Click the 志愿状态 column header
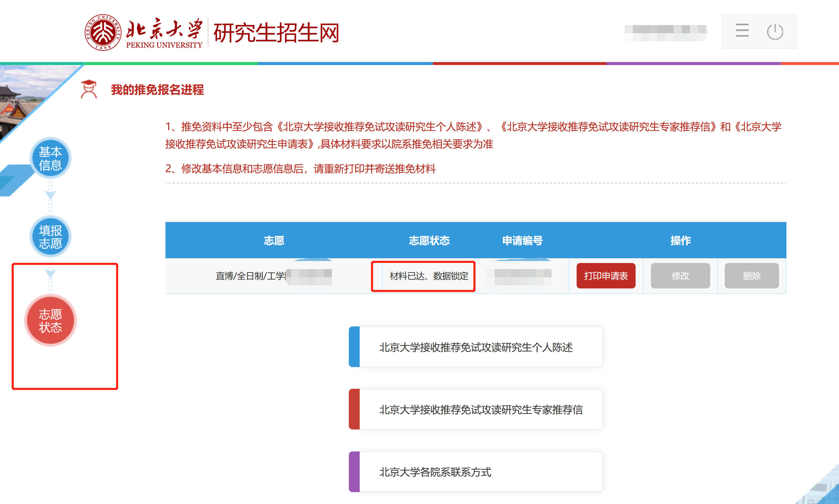The image size is (839, 504). [x=429, y=240]
